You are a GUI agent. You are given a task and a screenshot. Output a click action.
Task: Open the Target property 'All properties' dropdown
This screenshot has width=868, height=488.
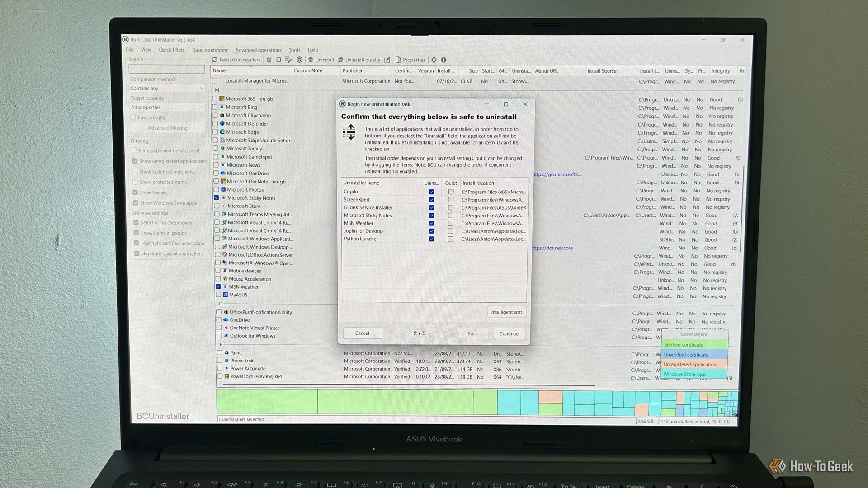(x=167, y=107)
